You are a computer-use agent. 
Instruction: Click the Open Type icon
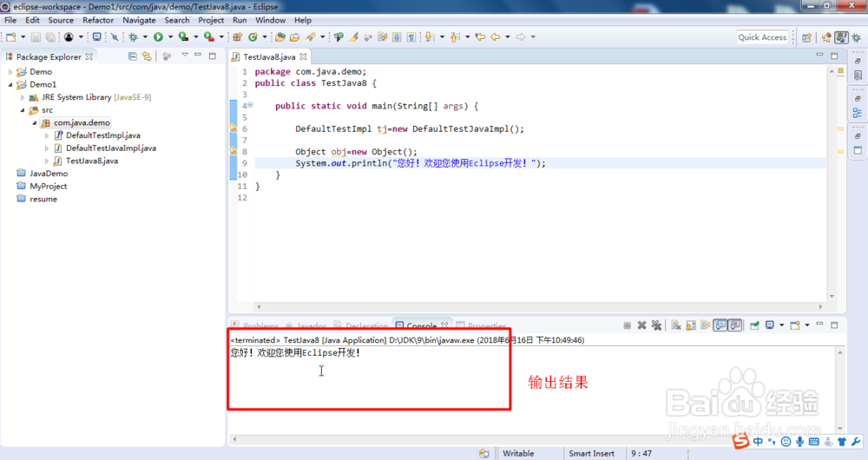point(280,37)
